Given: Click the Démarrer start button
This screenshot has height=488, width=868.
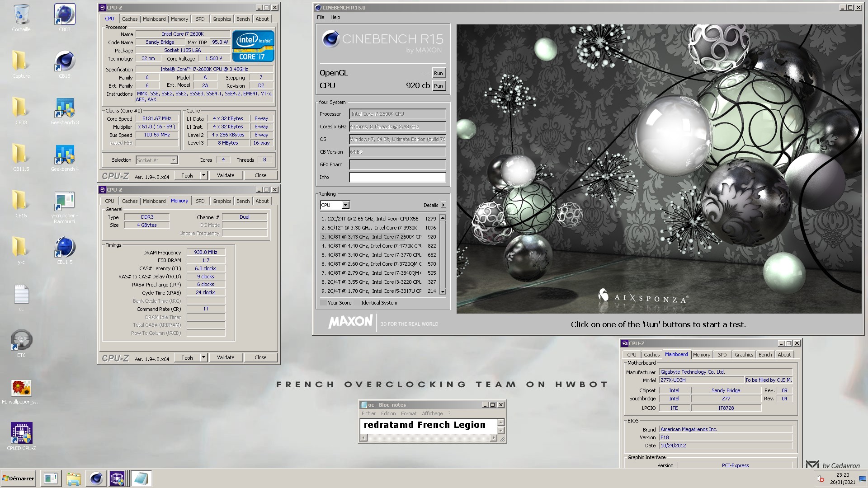Looking at the screenshot, I should point(18,479).
